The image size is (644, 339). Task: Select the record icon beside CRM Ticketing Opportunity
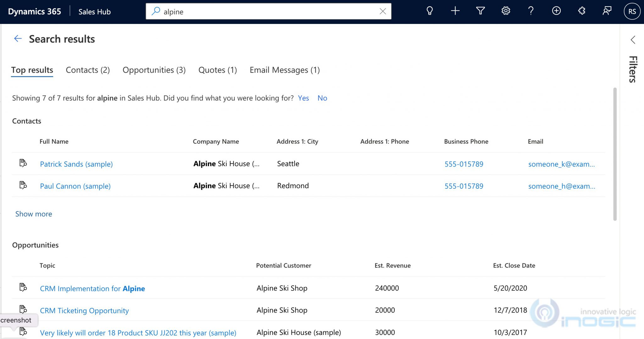pyautogui.click(x=23, y=309)
